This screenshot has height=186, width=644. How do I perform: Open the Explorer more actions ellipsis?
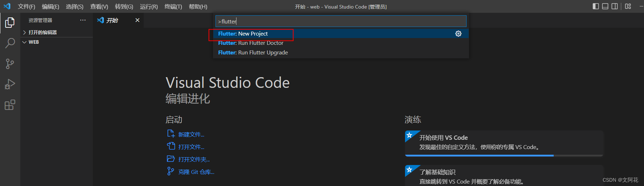83,20
